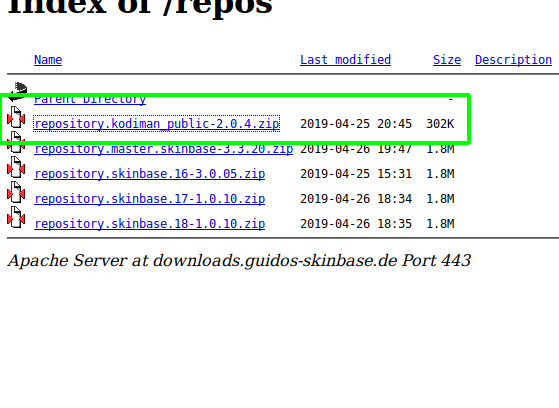
Task: Download repository.master.skinbase-3.3.20.zip
Action: click(x=164, y=149)
